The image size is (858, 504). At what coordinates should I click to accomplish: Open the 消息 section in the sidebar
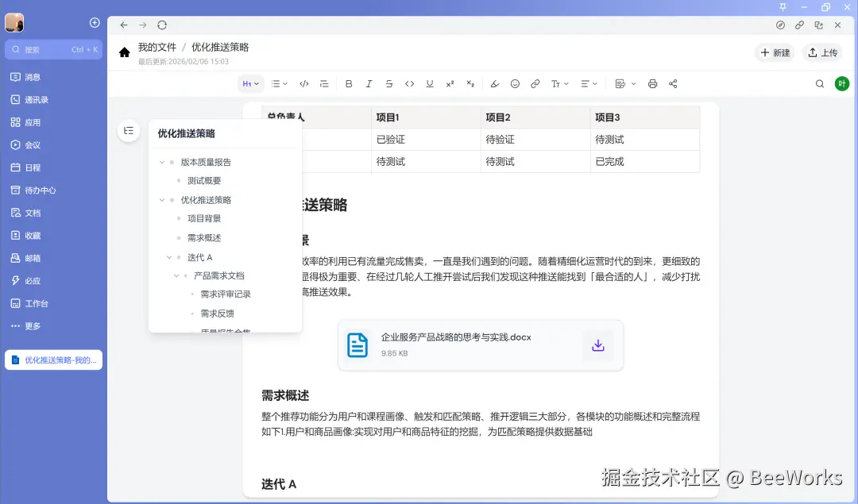coord(33,76)
